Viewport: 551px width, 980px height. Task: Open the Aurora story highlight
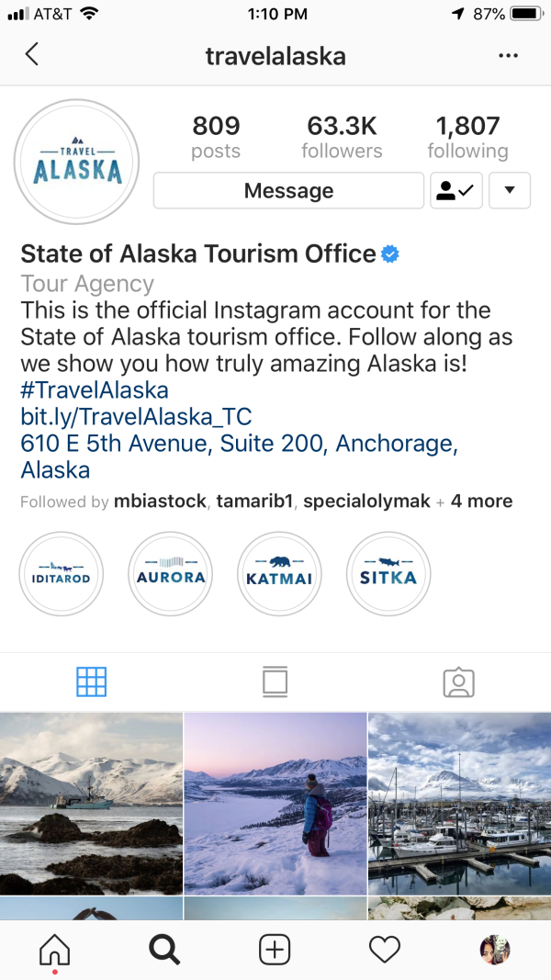(x=170, y=574)
